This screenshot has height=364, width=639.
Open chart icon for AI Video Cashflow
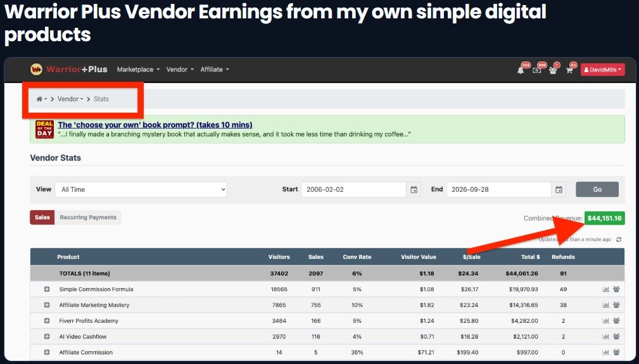tap(605, 337)
